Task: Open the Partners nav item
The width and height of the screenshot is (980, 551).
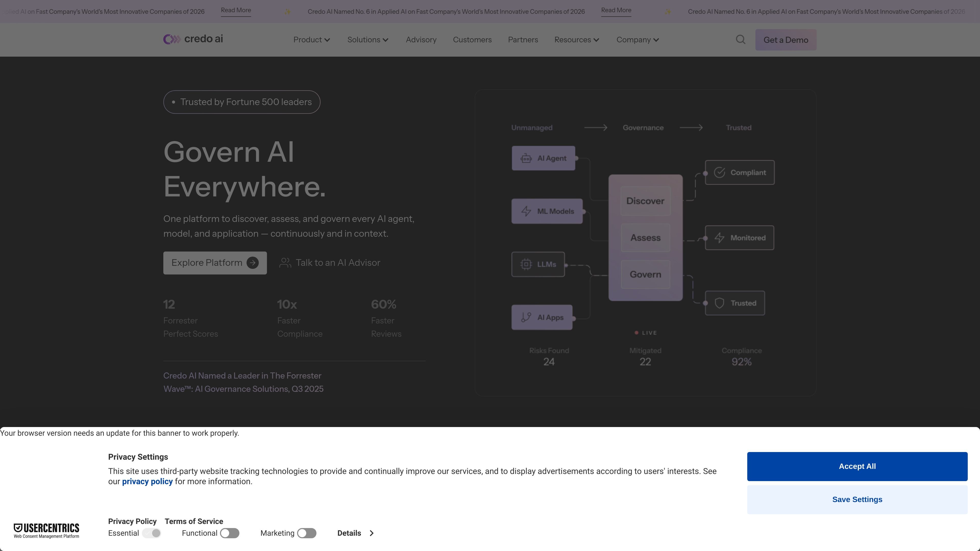Action: point(523,40)
